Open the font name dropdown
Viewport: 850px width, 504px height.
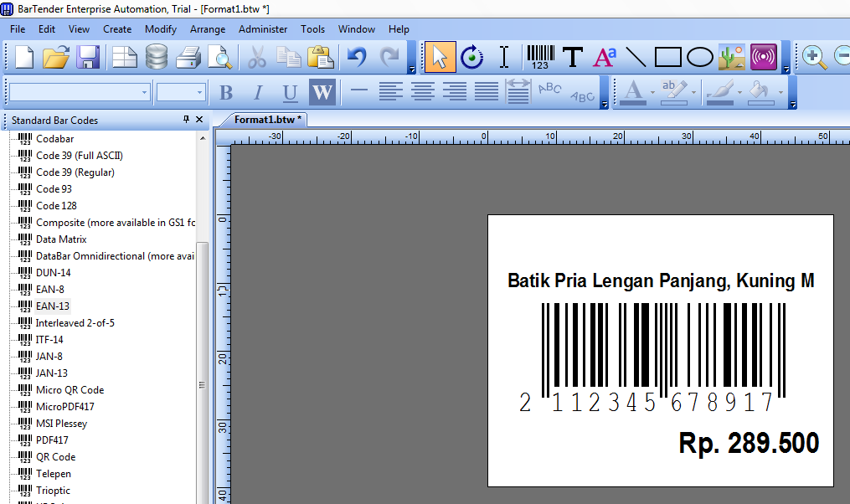[x=144, y=93]
